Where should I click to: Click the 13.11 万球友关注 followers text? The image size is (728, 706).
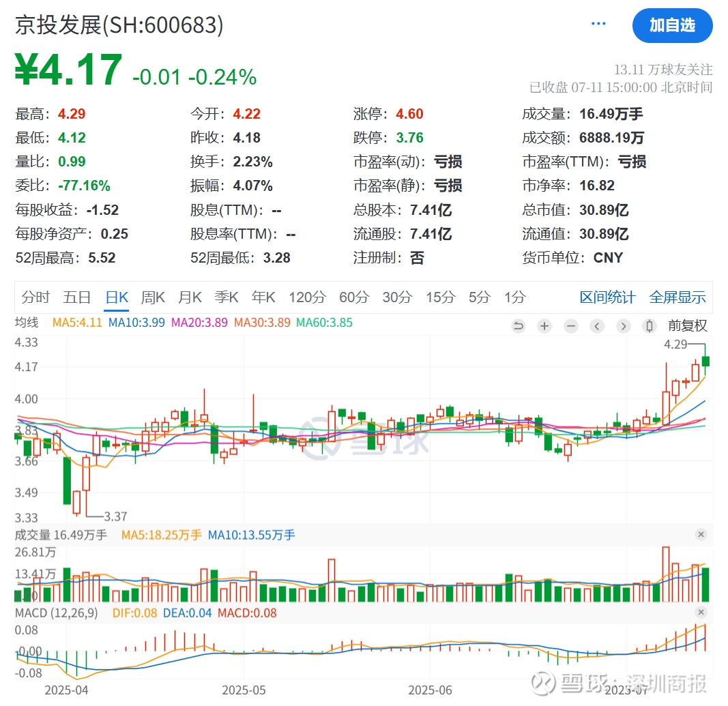pos(663,70)
